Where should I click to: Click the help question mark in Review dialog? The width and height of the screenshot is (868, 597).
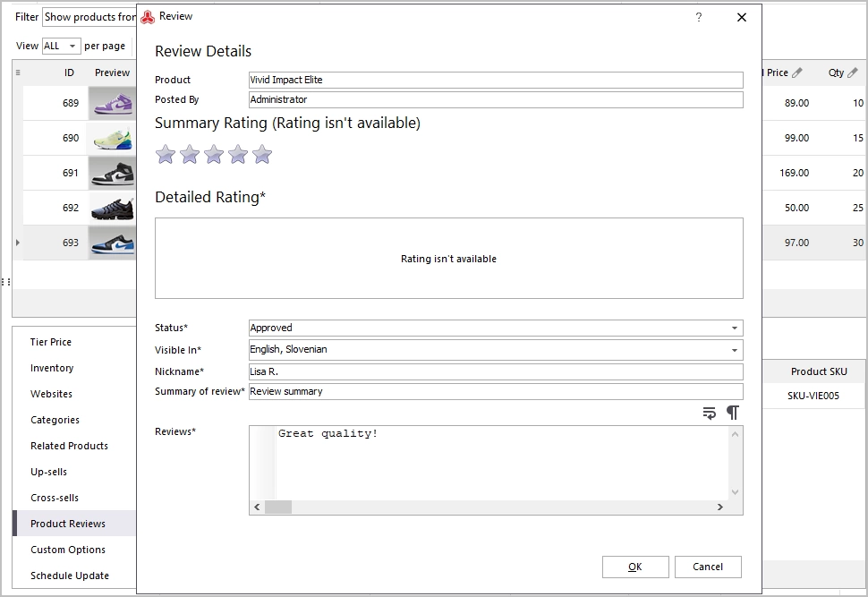699,17
